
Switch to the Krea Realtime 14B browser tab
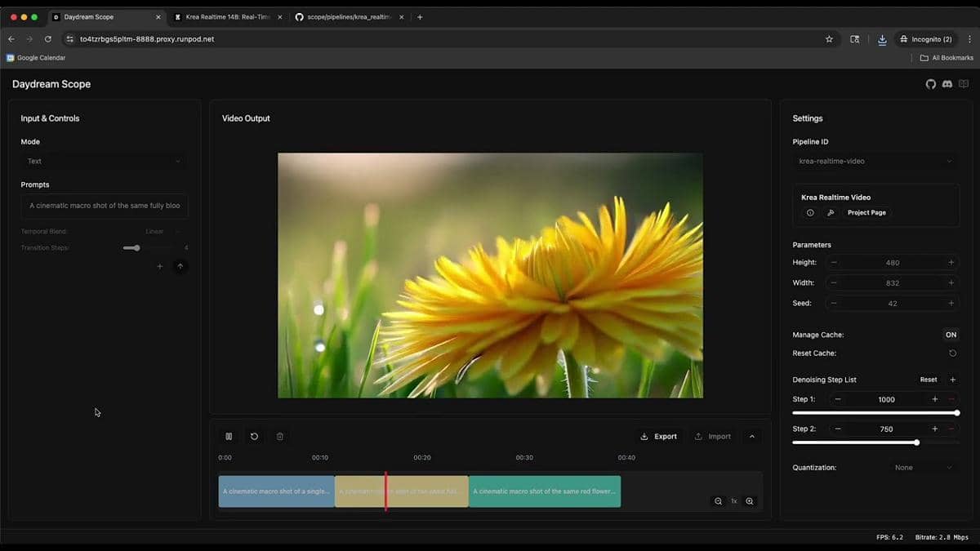(x=225, y=16)
